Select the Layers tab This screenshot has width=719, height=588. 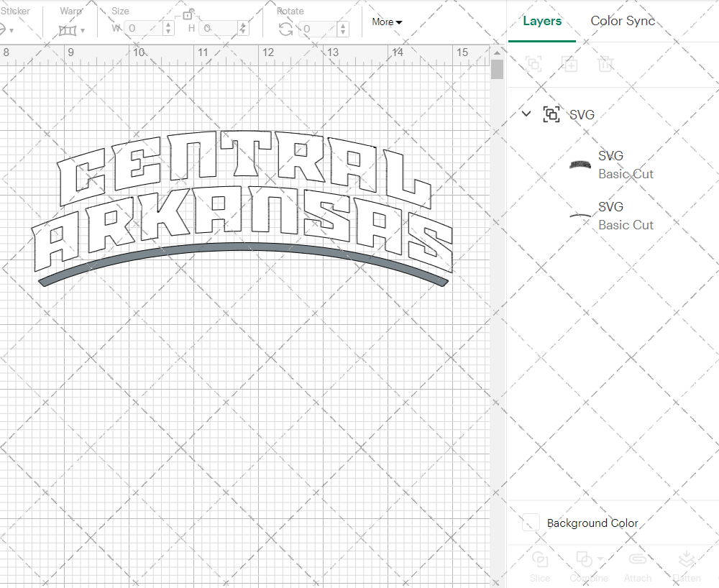coord(542,21)
